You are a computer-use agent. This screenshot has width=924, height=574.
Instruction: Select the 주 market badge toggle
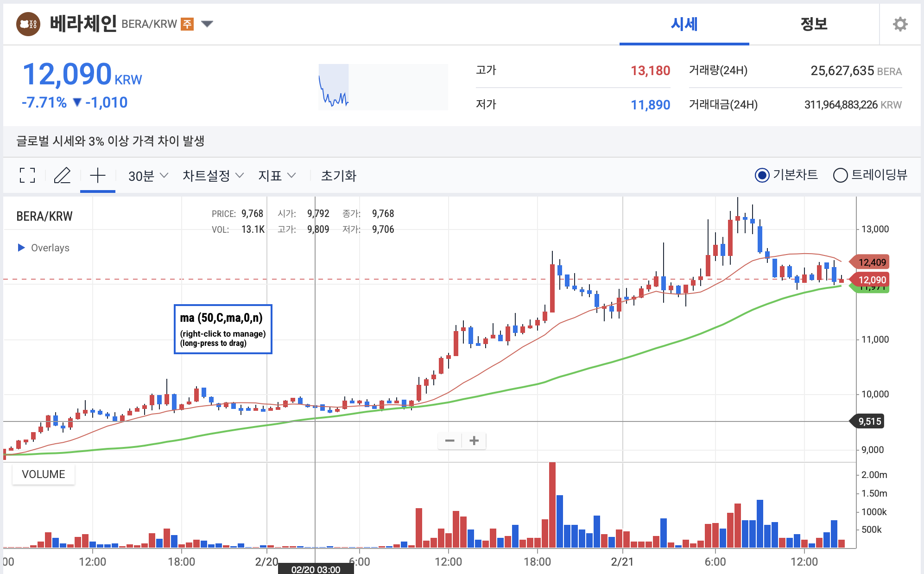[x=187, y=24]
